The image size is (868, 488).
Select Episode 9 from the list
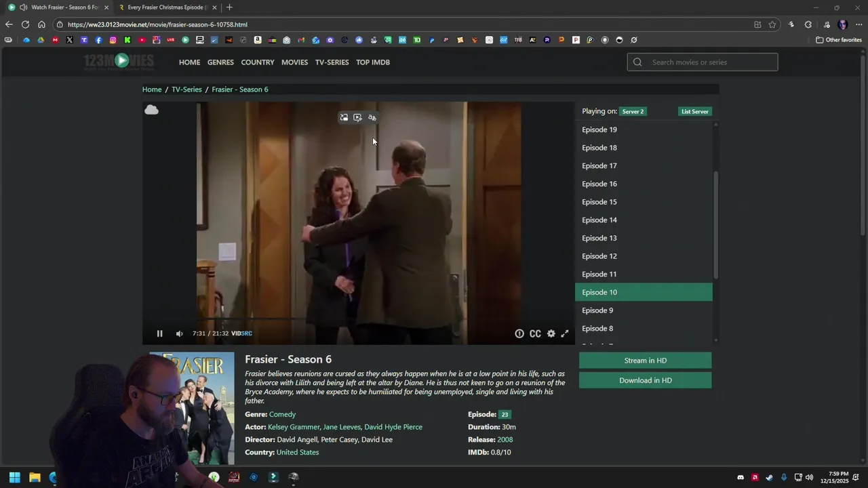(x=644, y=310)
